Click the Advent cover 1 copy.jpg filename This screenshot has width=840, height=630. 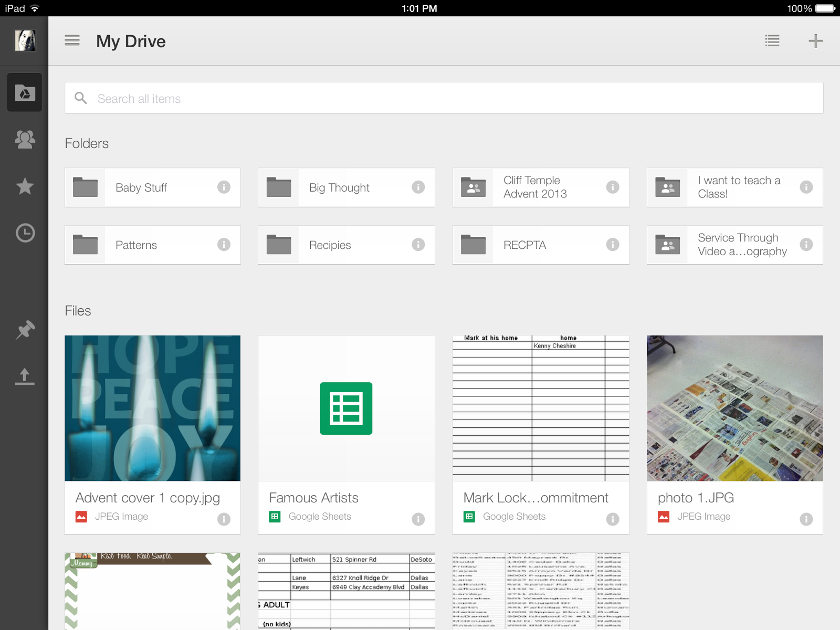tap(148, 498)
